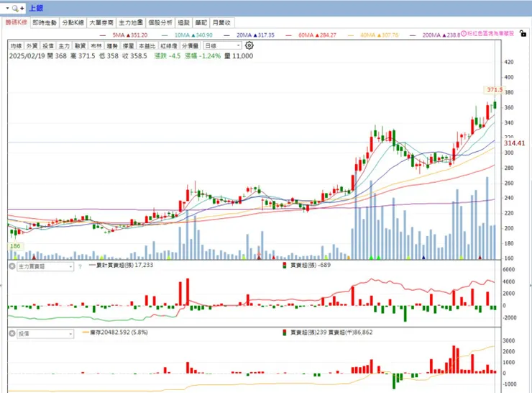The width and height of the screenshot is (532, 393).
Task: Toggle the 趨勢 overlay button
Action: tap(112, 46)
